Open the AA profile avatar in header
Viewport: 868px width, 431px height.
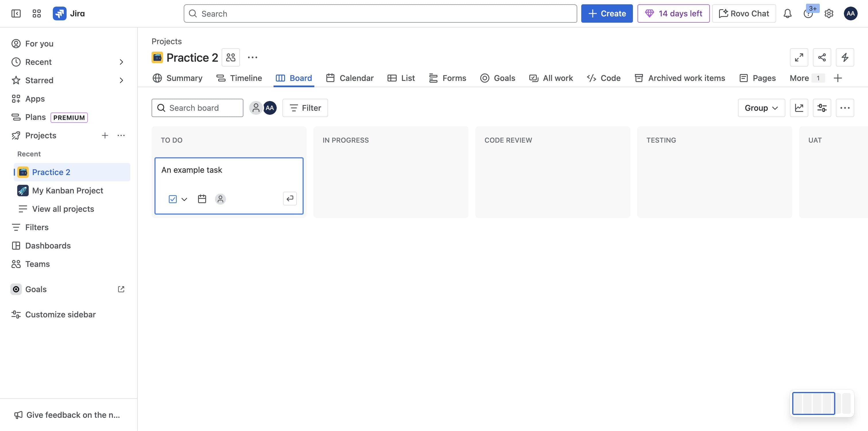[850, 13]
